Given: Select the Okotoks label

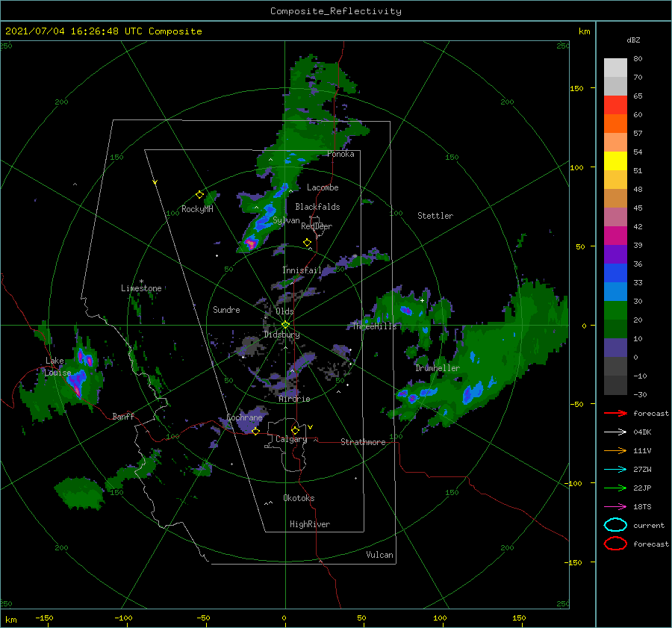Looking at the screenshot, I should 299,498.
